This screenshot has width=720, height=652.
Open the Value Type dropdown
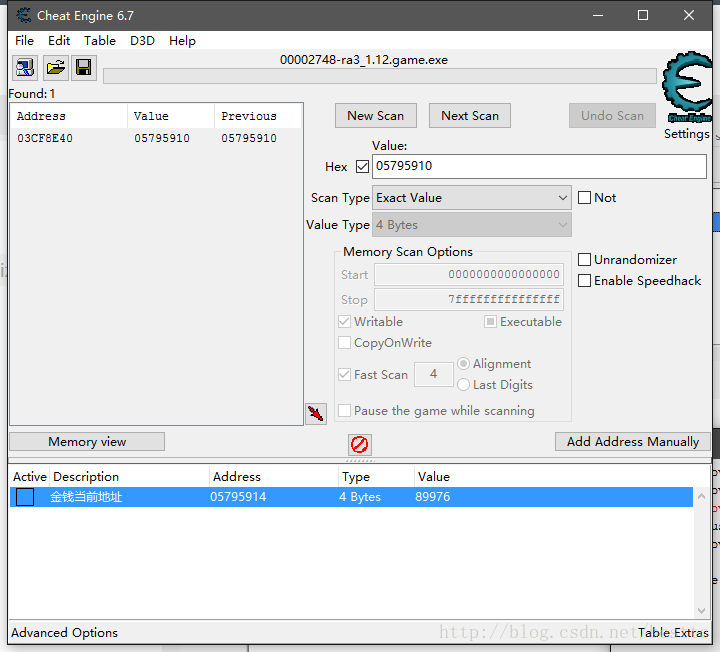(x=472, y=225)
